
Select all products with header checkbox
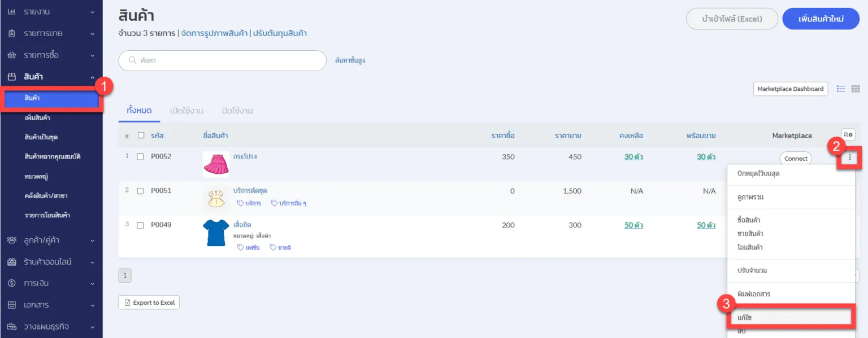[x=141, y=135]
